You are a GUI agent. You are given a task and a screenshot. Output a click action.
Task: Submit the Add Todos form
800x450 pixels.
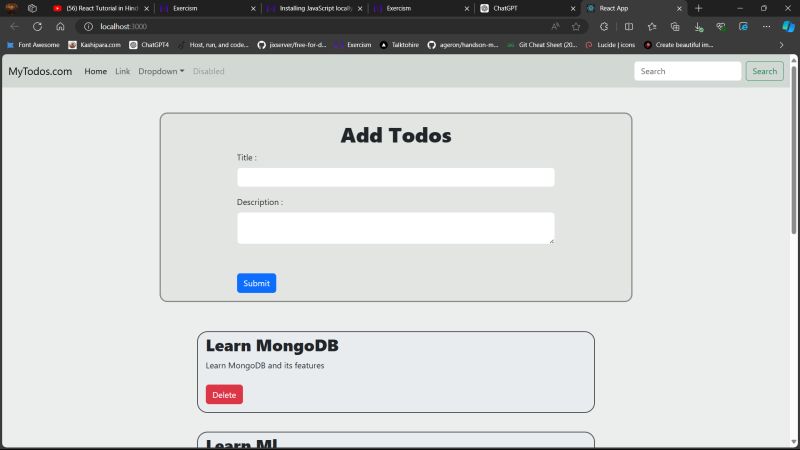click(256, 283)
